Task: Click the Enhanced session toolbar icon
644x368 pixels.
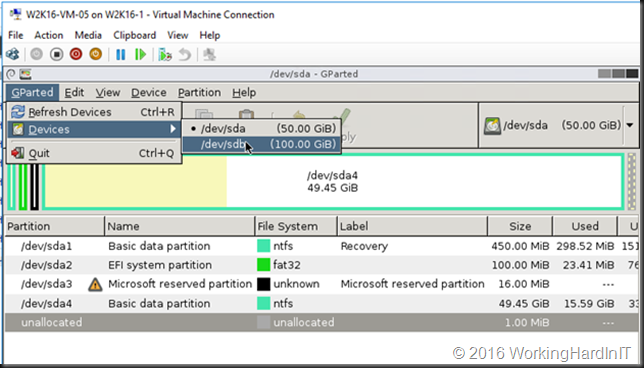Action: [209, 54]
